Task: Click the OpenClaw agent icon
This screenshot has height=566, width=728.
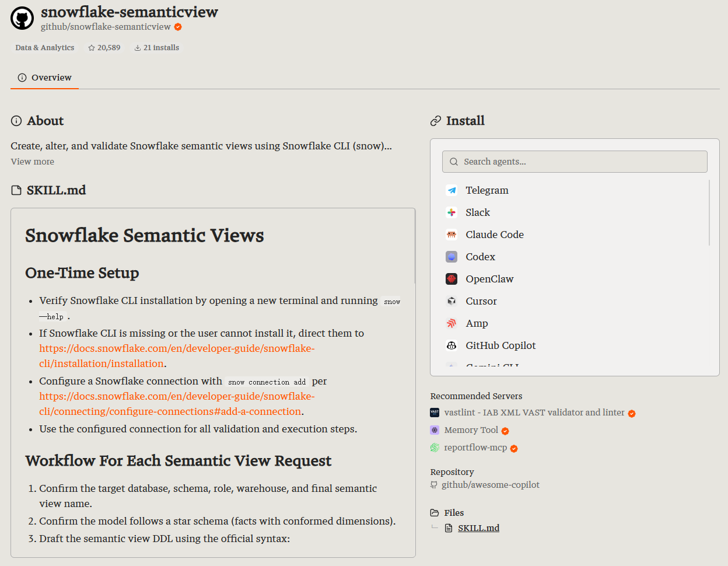Action: [452, 279]
